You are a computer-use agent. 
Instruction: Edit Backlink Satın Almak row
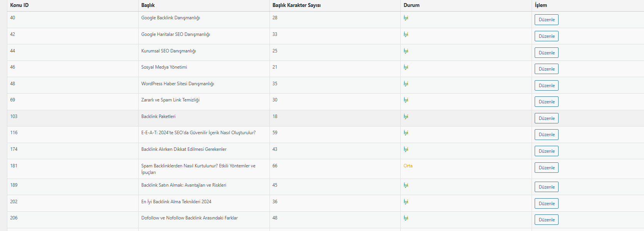point(546,187)
